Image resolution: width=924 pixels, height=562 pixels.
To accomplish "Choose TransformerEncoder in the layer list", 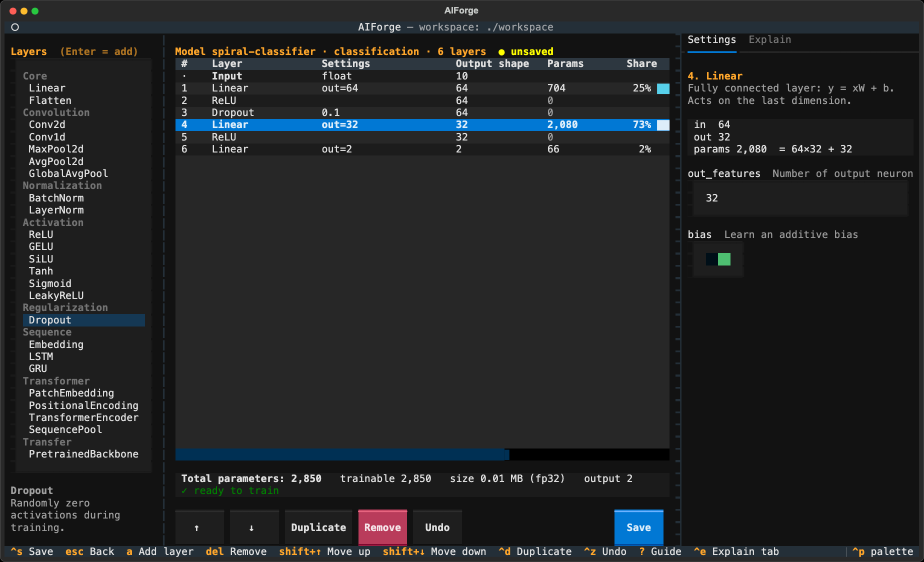I will click(x=83, y=417).
